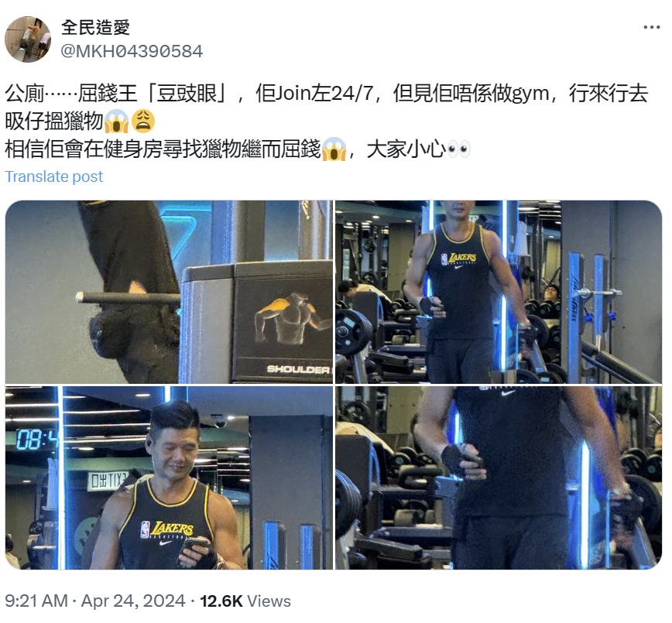Click the Lakers logo in the bottom-left photo
Viewport: 672px width, 623px height.
pos(167,530)
